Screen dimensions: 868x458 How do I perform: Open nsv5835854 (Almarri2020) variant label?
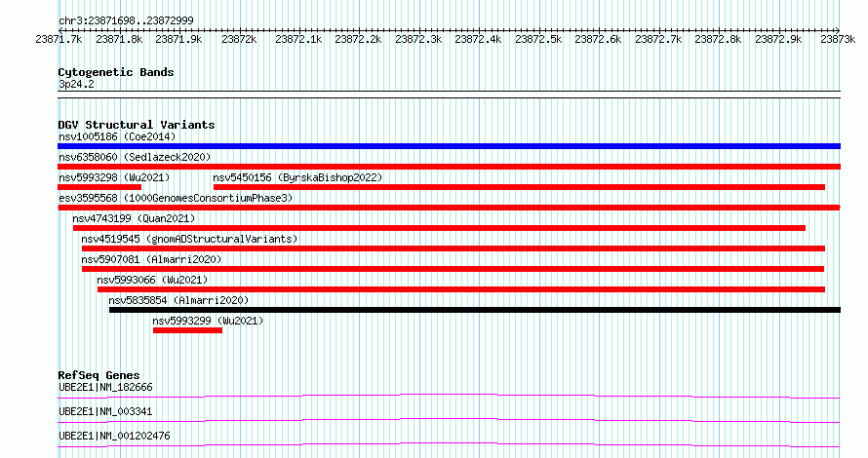click(178, 300)
